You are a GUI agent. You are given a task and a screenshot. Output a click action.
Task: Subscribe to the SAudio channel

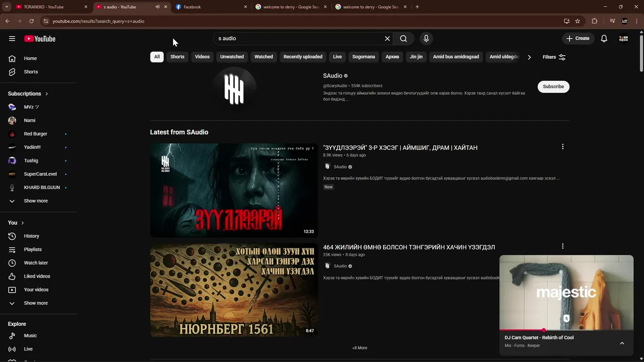click(x=553, y=86)
